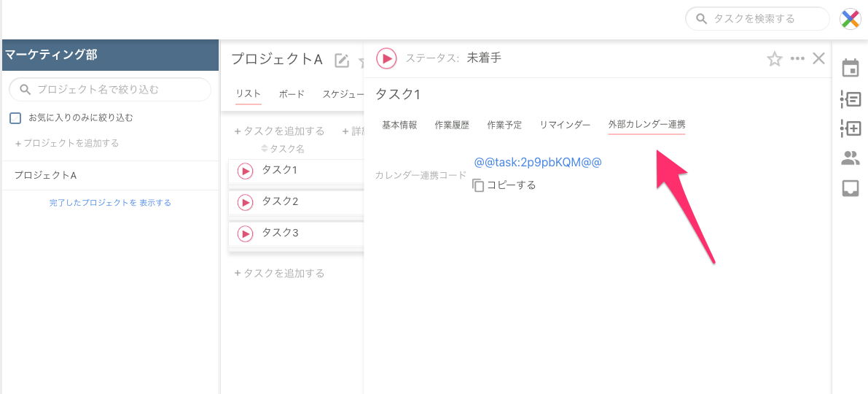868x394 pixels.
Task: Switch to the リマインダー tab
Action: click(565, 125)
